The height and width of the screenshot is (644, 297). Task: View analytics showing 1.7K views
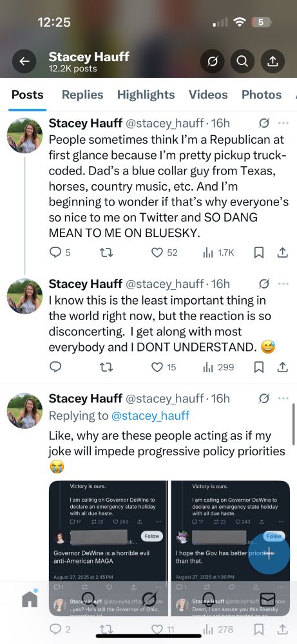[x=219, y=252]
